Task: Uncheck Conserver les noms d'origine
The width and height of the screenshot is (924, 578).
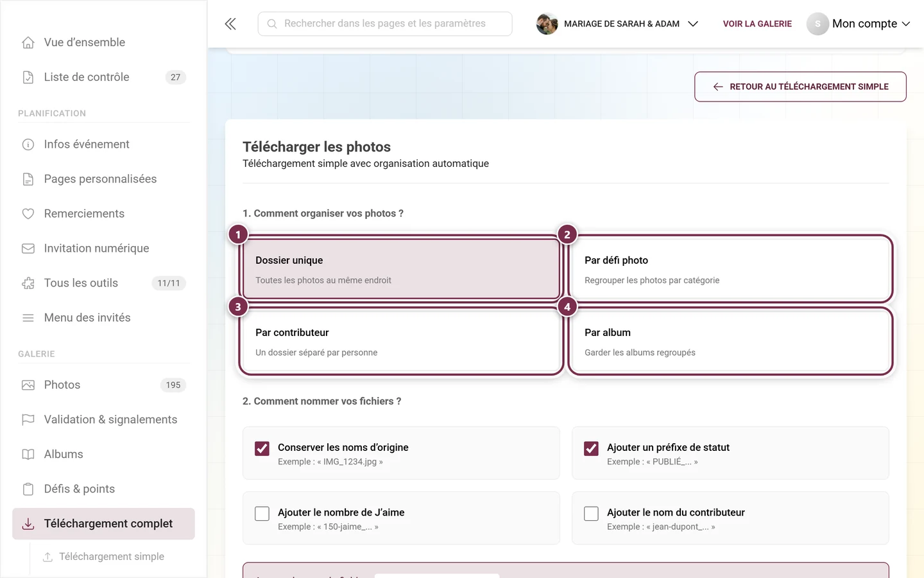Action: coord(262,448)
